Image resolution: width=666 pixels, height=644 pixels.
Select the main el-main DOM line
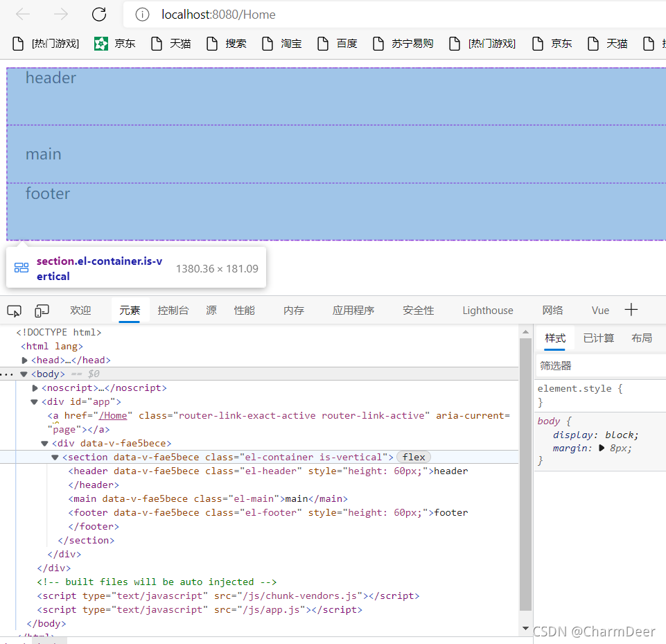pyautogui.click(x=208, y=498)
